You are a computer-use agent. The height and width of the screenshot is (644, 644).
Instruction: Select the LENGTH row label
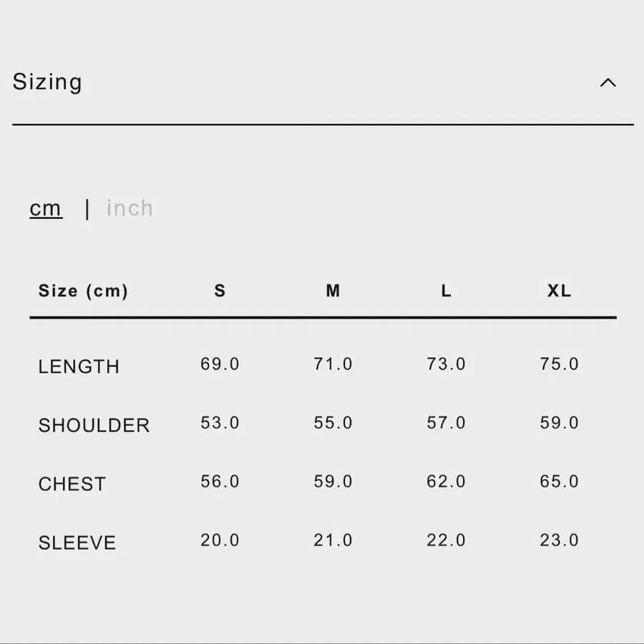point(79,366)
